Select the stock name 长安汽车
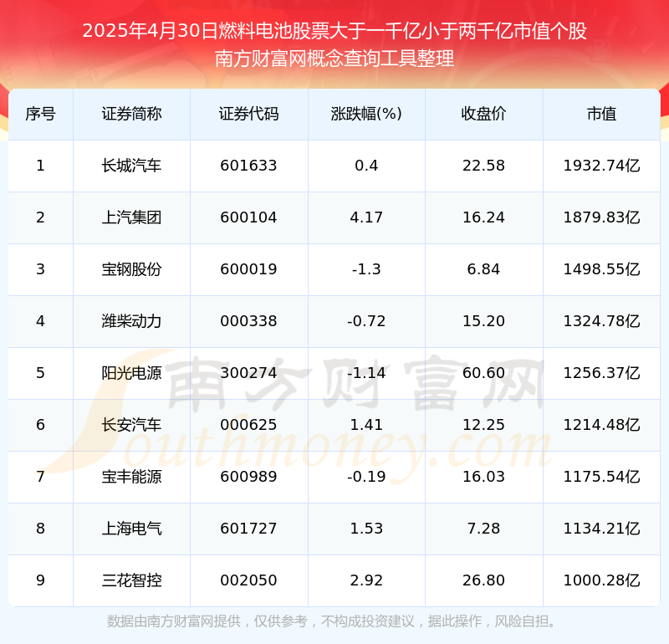Image resolution: width=669 pixels, height=644 pixels. point(131,425)
